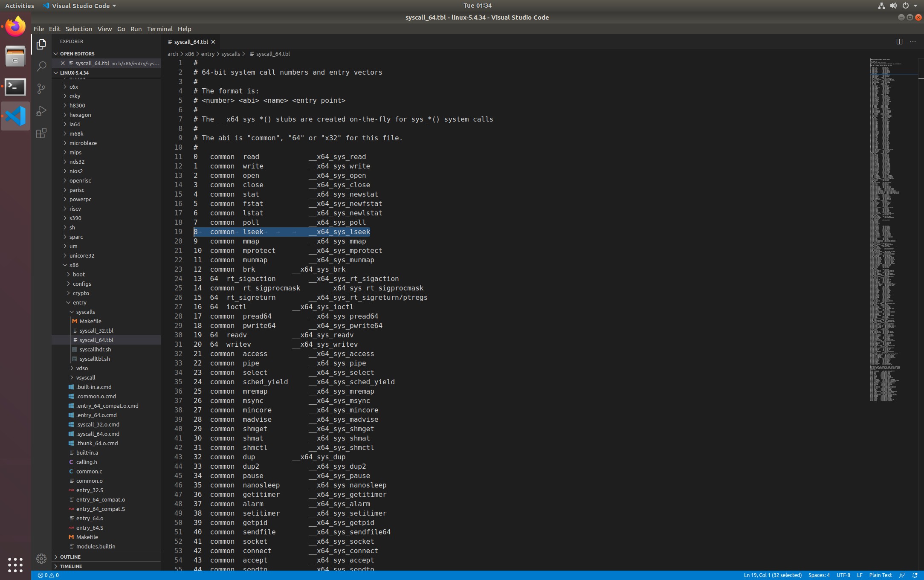The width and height of the screenshot is (924, 580).
Task: Change line ending via LF status item
Action: pyautogui.click(x=860, y=575)
